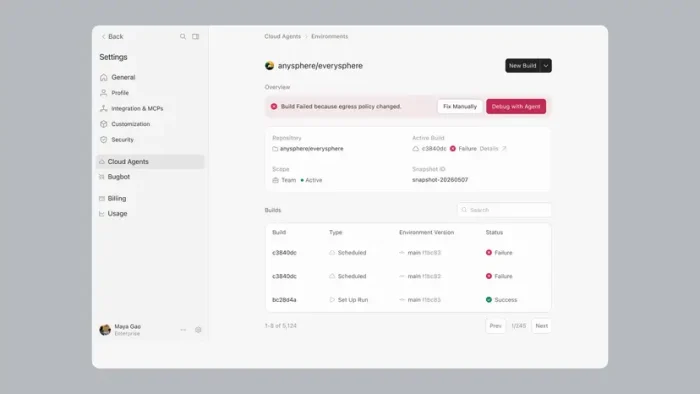Screen dimensions: 700x394
Task: Focus the Builds search field
Action: [x=504, y=210]
